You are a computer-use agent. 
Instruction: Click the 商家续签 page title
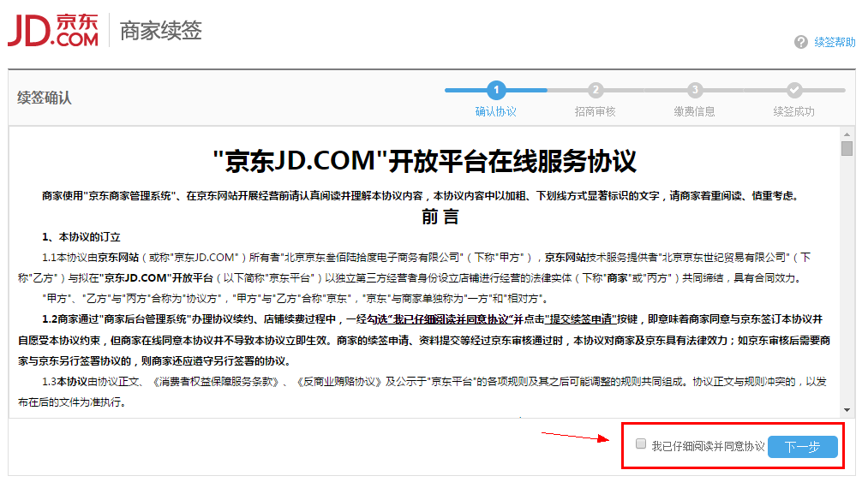pos(161,31)
